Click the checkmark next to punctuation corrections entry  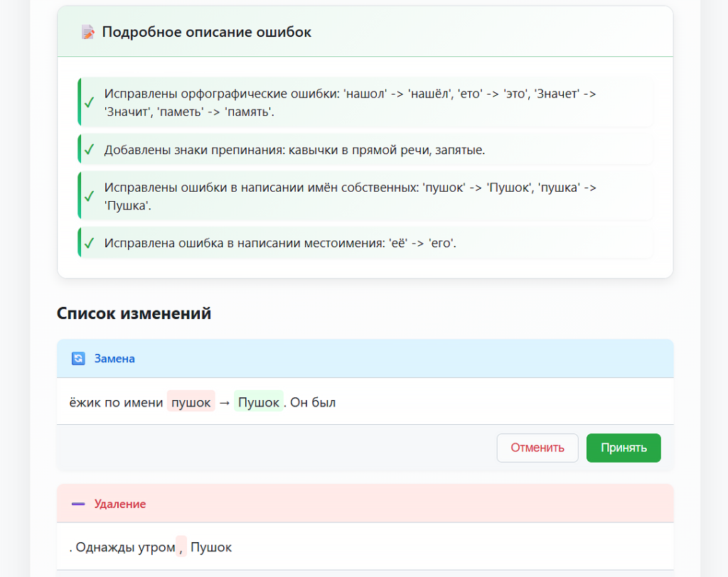[90, 149]
